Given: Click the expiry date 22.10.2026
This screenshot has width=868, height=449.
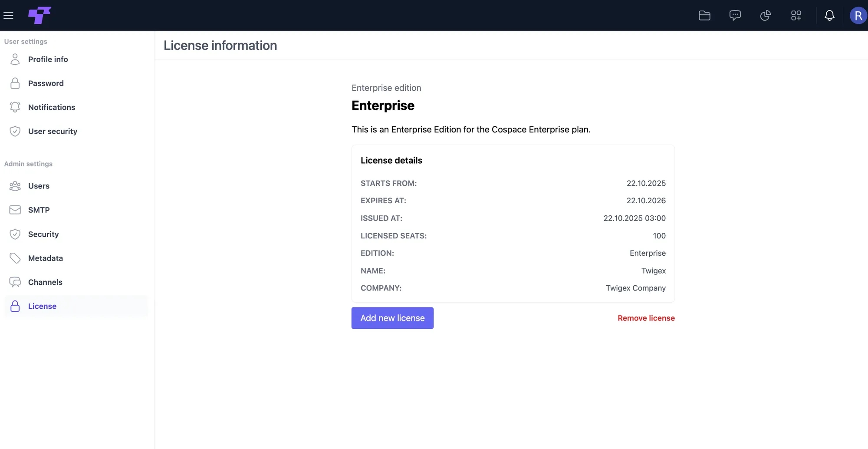Looking at the screenshot, I should click(x=646, y=201).
